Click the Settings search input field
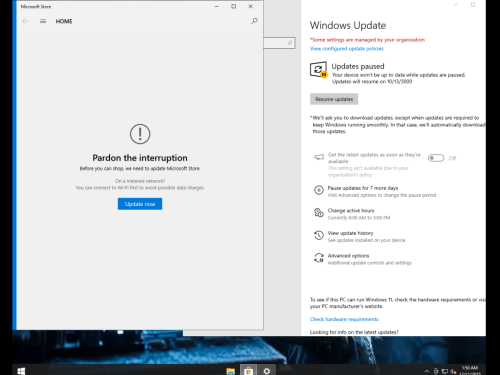The image size is (500, 375). 279,43
